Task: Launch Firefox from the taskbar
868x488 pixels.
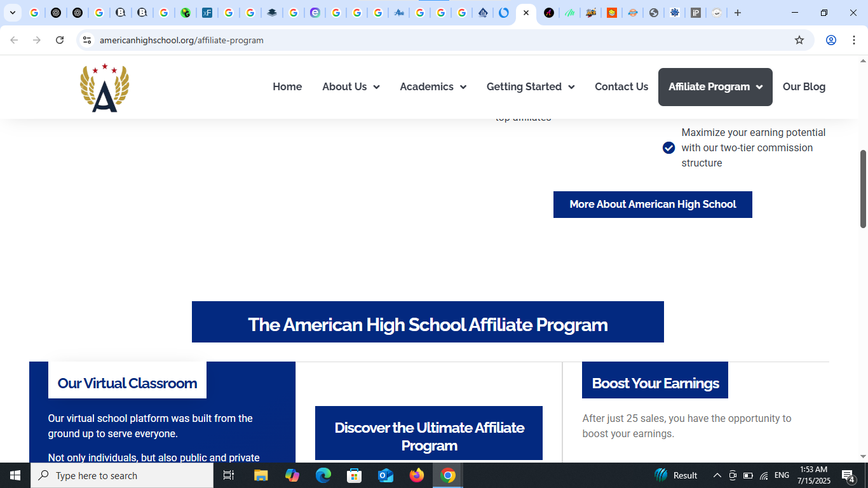Action: 417,475
